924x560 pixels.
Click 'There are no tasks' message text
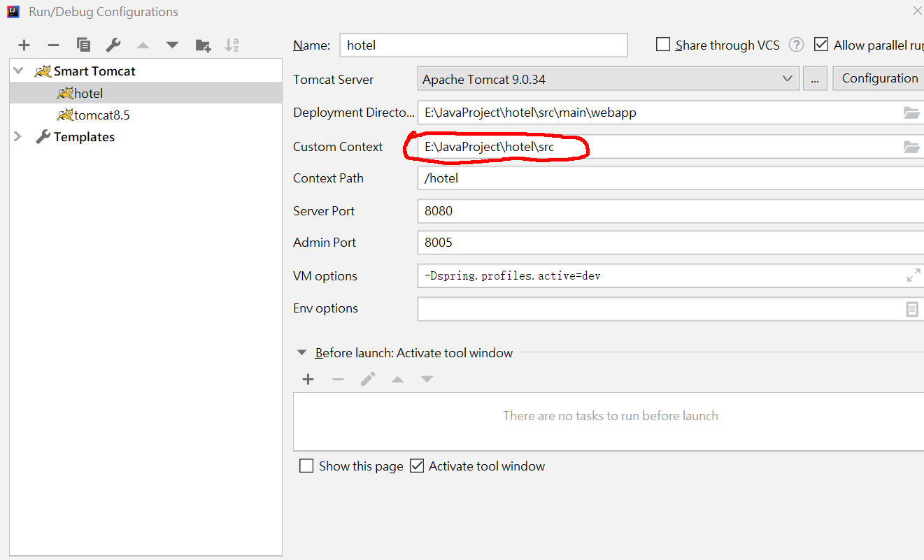610,416
